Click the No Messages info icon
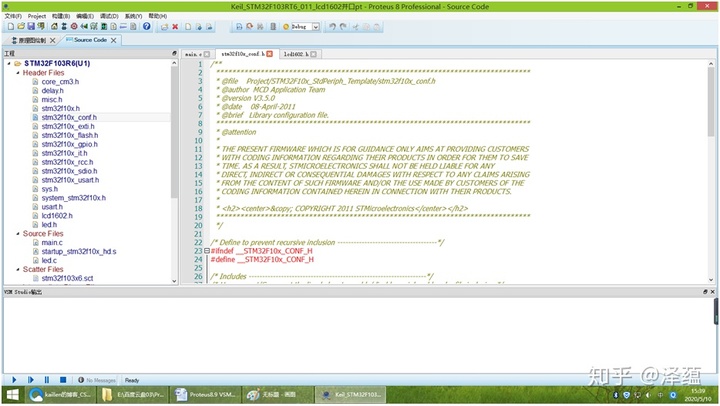This screenshot has height=406, width=720. pyautogui.click(x=81, y=380)
